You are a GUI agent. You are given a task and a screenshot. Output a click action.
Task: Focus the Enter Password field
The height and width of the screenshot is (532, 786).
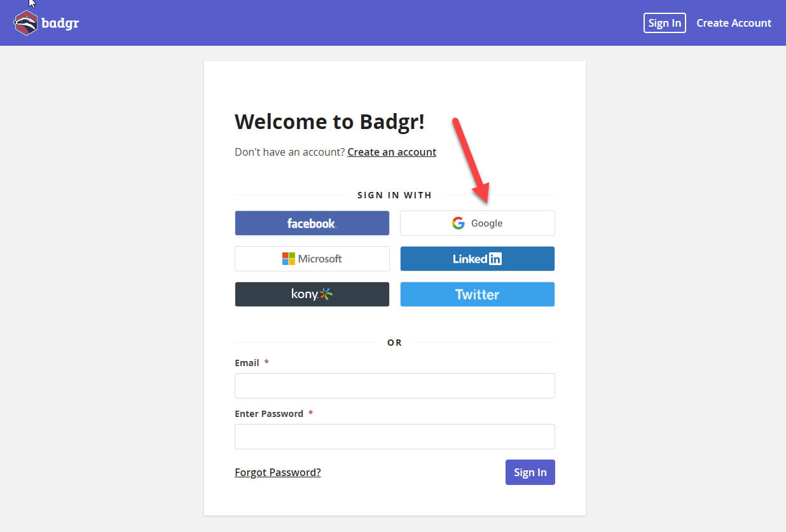click(395, 437)
